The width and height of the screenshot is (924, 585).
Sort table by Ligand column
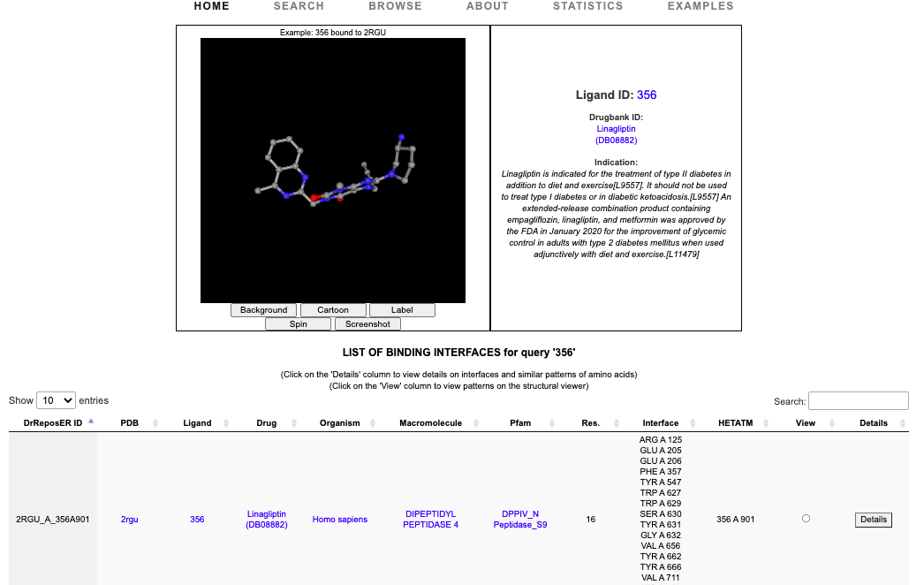[x=197, y=422]
